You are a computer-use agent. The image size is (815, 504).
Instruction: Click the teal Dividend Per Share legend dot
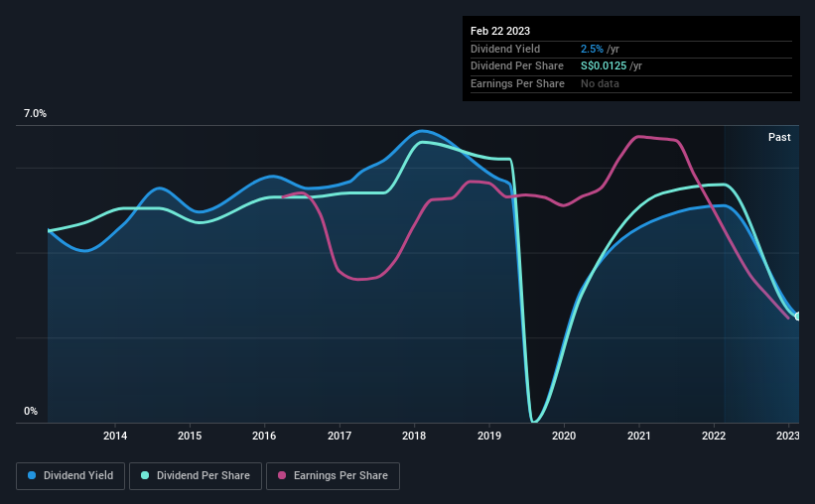[145, 475]
